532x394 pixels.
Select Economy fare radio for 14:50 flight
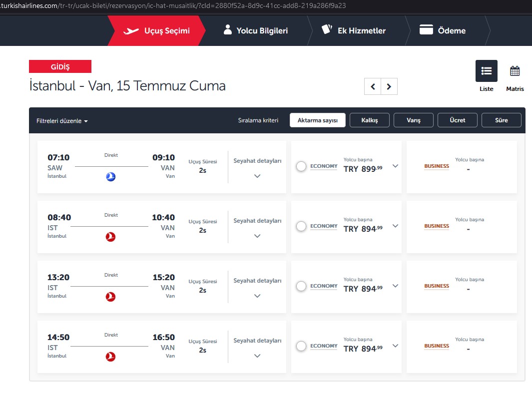click(301, 346)
